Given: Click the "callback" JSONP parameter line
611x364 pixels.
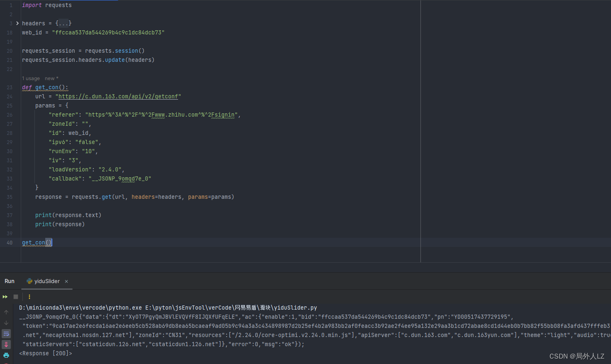Looking at the screenshot, I should 100,179.
